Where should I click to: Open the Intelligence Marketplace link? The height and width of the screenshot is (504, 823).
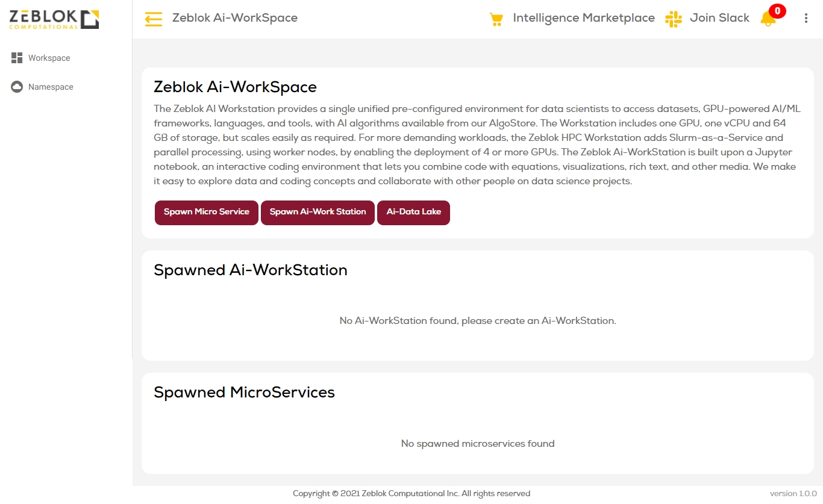pyautogui.click(x=583, y=18)
